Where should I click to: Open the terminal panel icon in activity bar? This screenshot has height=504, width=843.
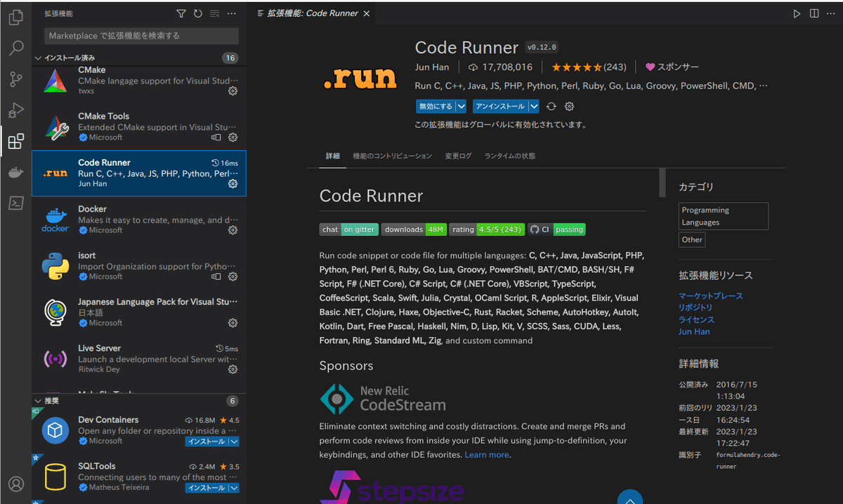pos(15,204)
